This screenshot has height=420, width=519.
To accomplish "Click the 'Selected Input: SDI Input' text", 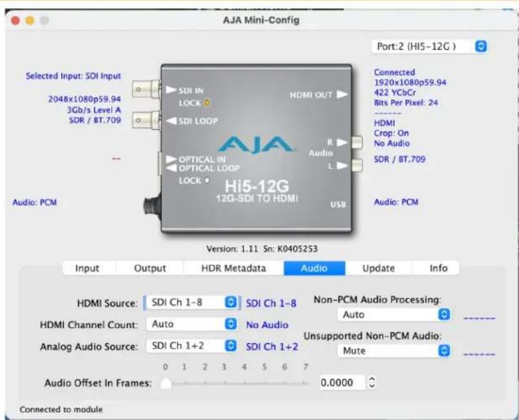I will [73, 76].
